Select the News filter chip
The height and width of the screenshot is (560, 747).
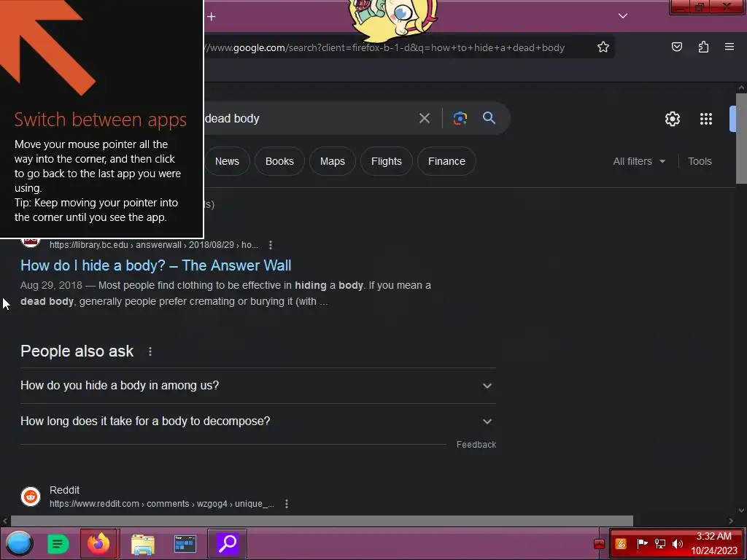[228, 161]
